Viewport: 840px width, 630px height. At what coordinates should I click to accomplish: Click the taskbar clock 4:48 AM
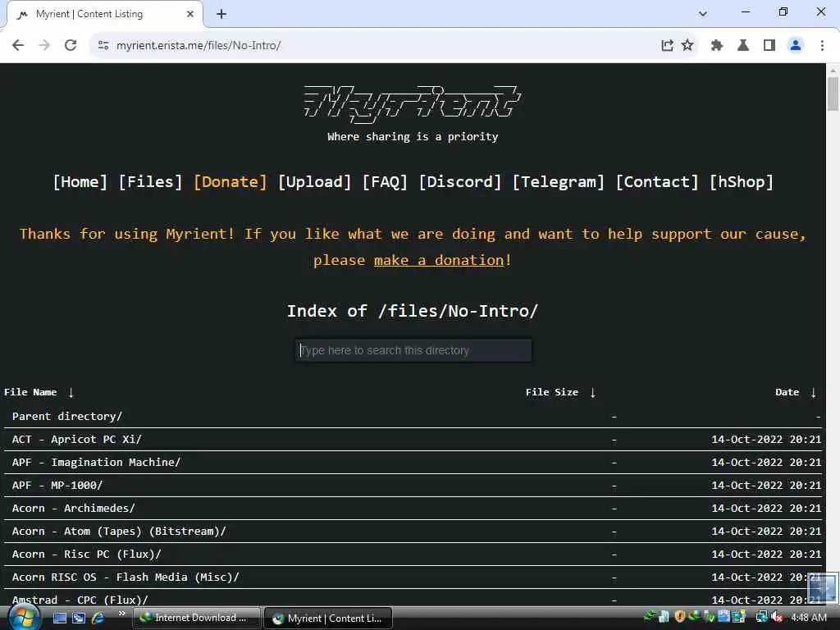[x=808, y=618]
